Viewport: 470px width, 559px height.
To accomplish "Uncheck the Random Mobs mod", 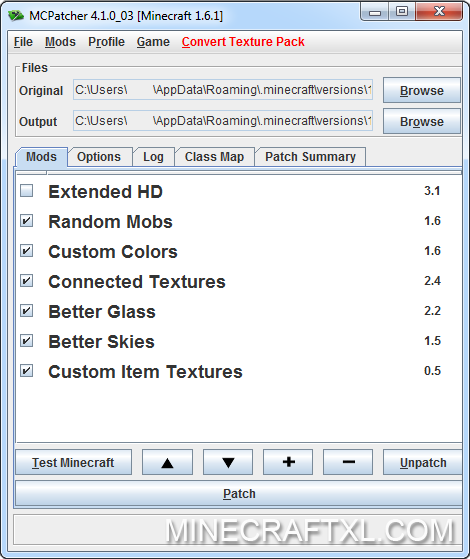I will coord(27,221).
